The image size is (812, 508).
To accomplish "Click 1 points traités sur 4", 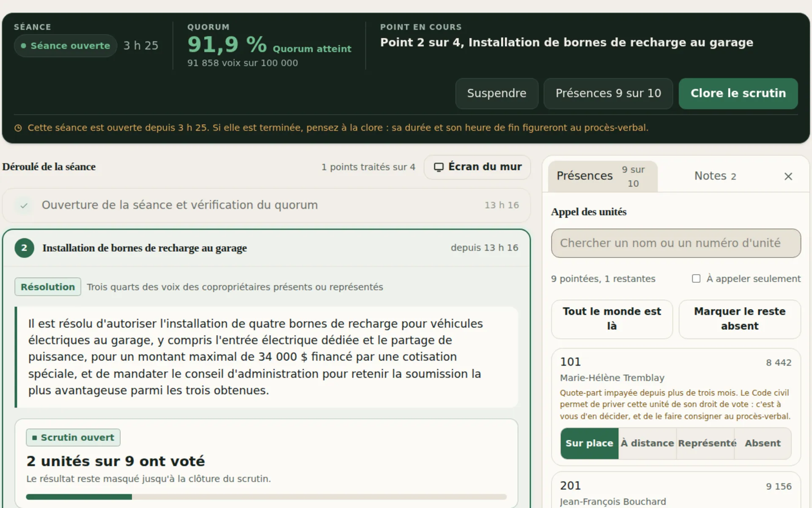I will tap(368, 167).
